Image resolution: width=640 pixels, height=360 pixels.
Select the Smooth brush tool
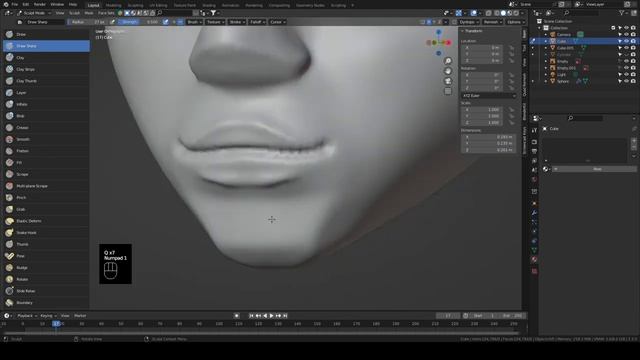(x=46, y=139)
